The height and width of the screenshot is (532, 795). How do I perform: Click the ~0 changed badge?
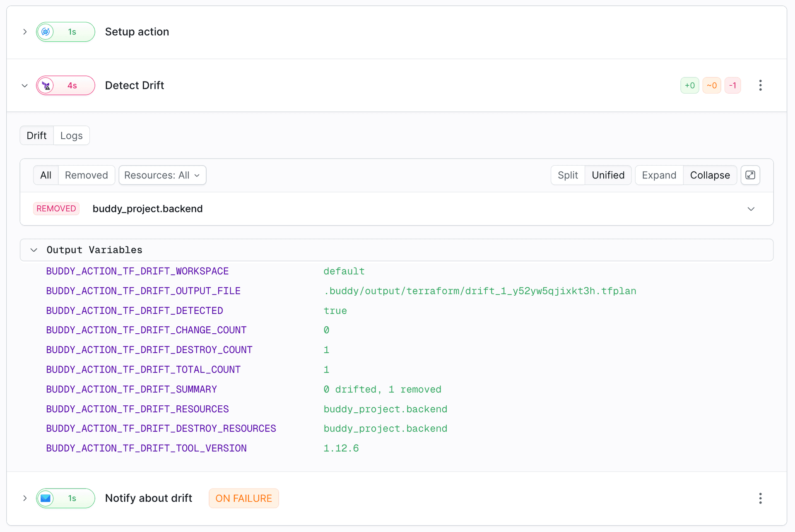[x=712, y=86]
